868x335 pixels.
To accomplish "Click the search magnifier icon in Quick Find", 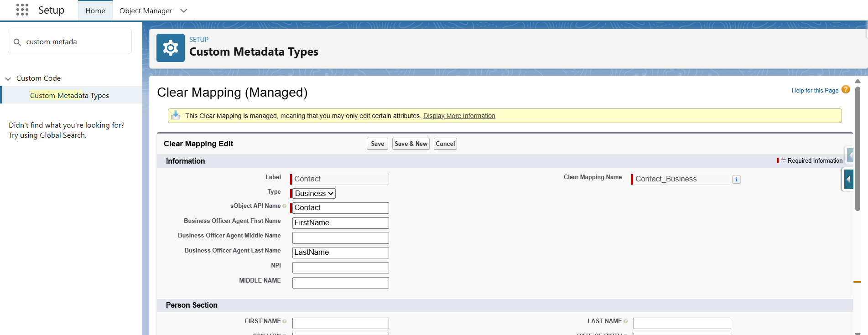I will (x=17, y=42).
